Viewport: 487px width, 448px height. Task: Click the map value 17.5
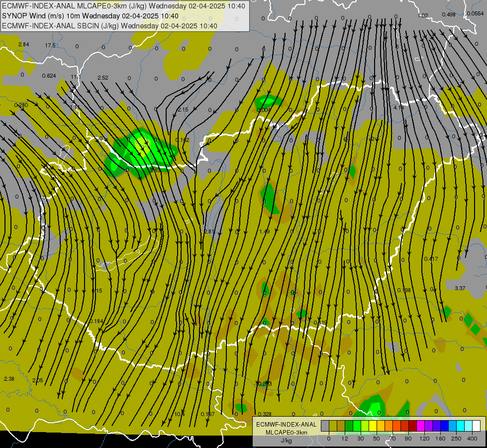pyautogui.click(x=50, y=45)
